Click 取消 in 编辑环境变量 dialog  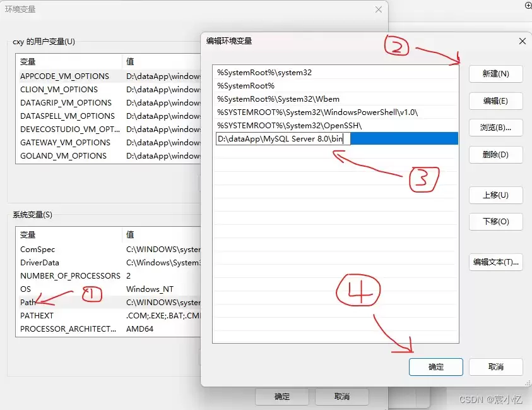495,367
